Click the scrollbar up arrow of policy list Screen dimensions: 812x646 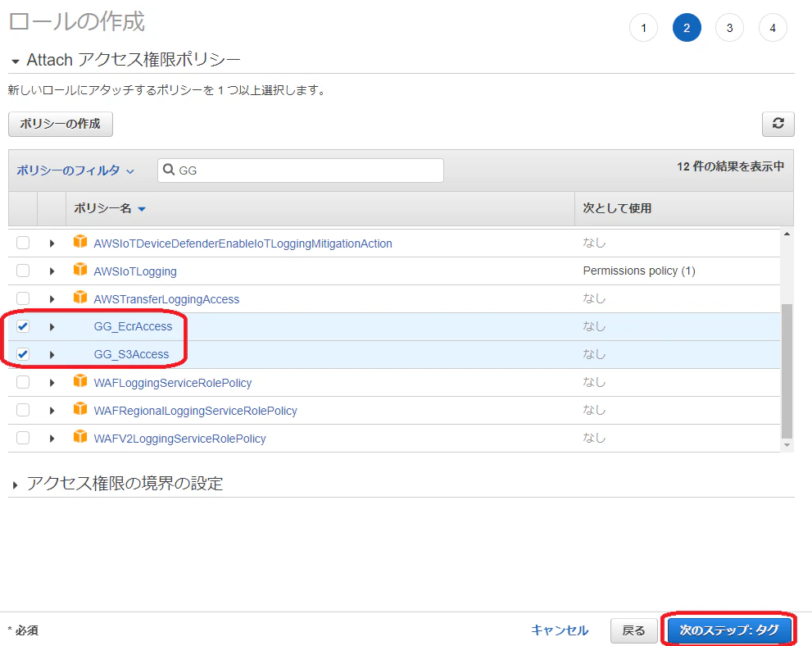(x=787, y=234)
